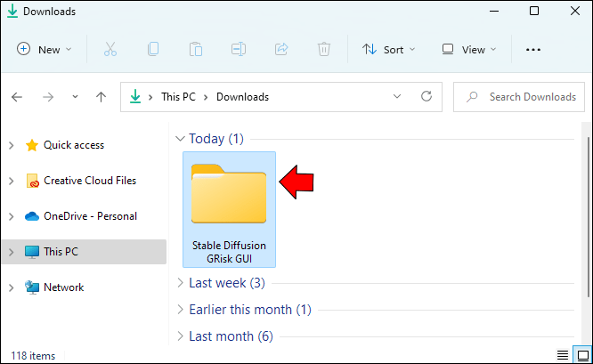593x364 pixels.
Task: Click This PC in the address breadcrumb
Action: pyautogui.click(x=178, y=97)
